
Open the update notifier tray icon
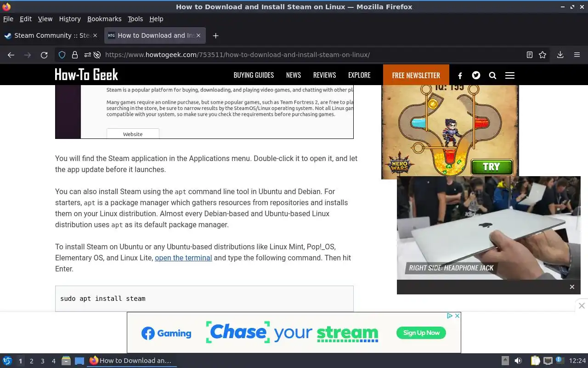click(560, 360)
